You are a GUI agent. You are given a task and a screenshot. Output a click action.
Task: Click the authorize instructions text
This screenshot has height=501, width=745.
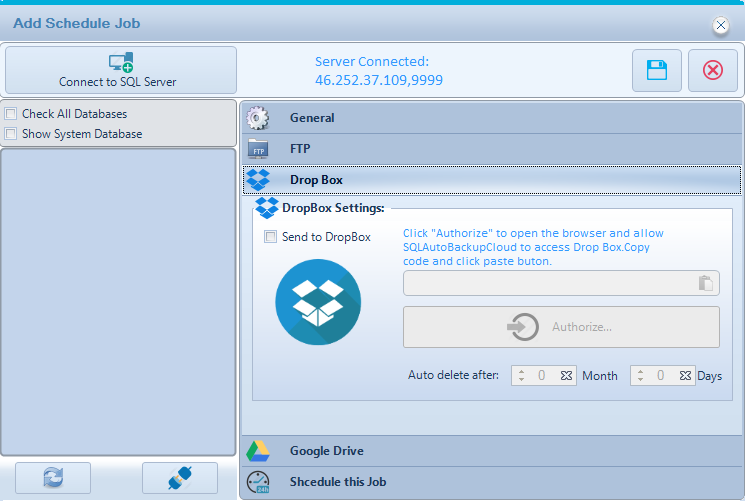point(533,247)
